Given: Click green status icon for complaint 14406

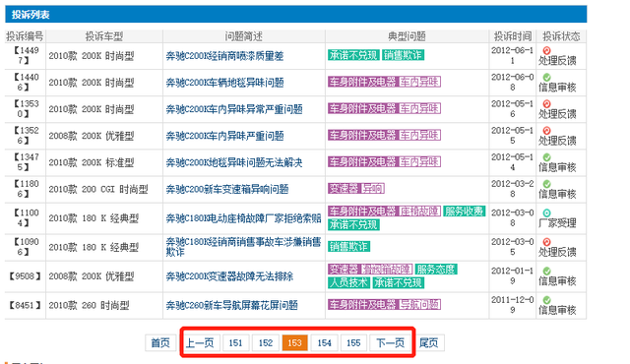Looking at the screenshot, I should [x=546, y=77].
